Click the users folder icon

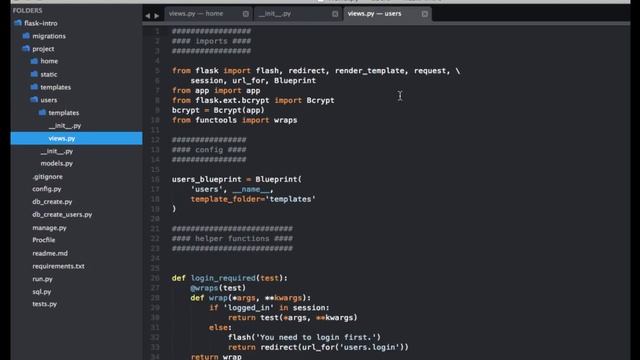(x=34, y=100)
